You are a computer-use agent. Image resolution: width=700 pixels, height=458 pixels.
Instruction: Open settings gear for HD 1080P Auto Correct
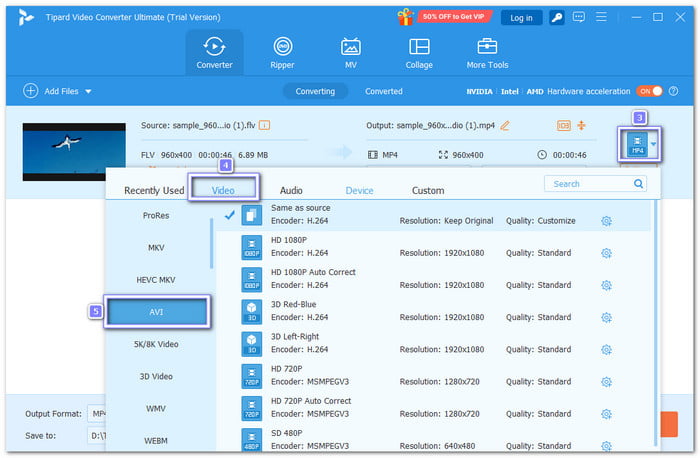coord(606,285)
